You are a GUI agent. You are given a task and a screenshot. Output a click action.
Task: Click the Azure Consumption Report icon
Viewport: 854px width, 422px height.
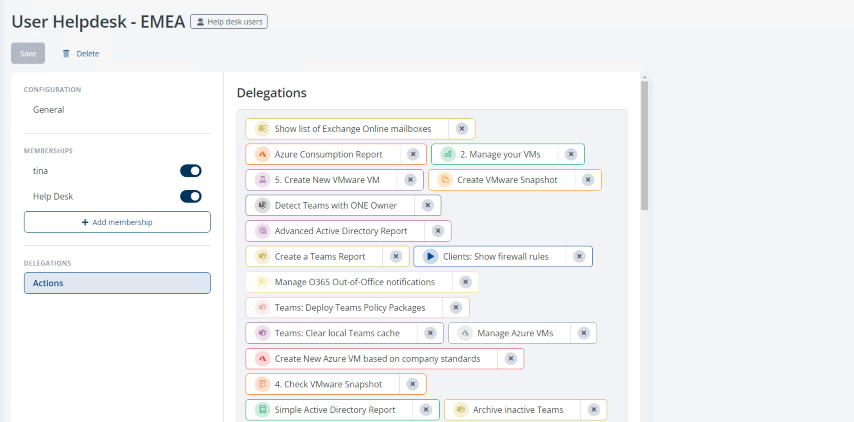tap(263, 155)
